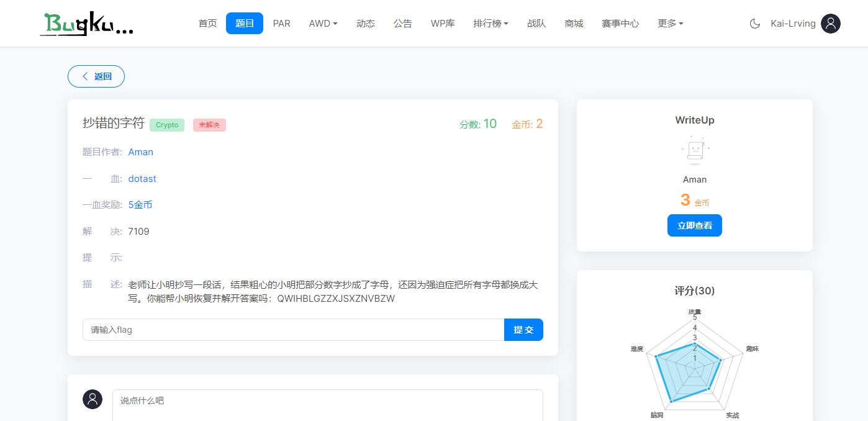Click the flag input field
The image size is (868, 421).
[x=292, y=330]
